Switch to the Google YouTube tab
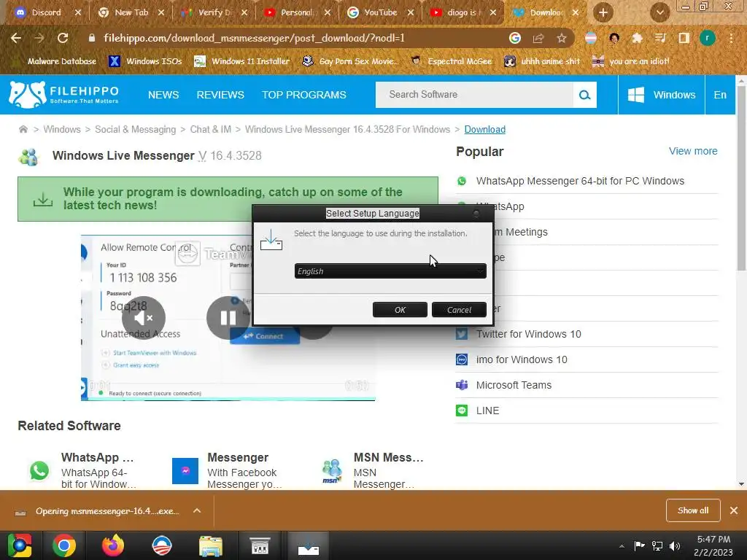Viewport: 747px width, 560px height. (x=379, y=12)
